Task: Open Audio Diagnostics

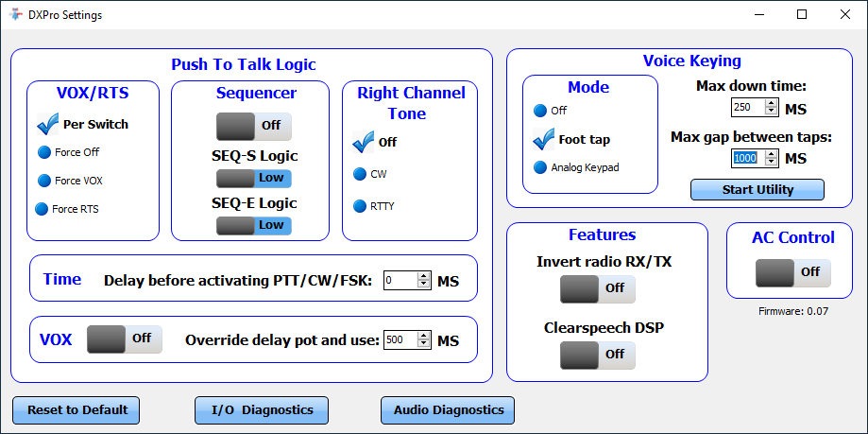Action: tap(448, 410)
